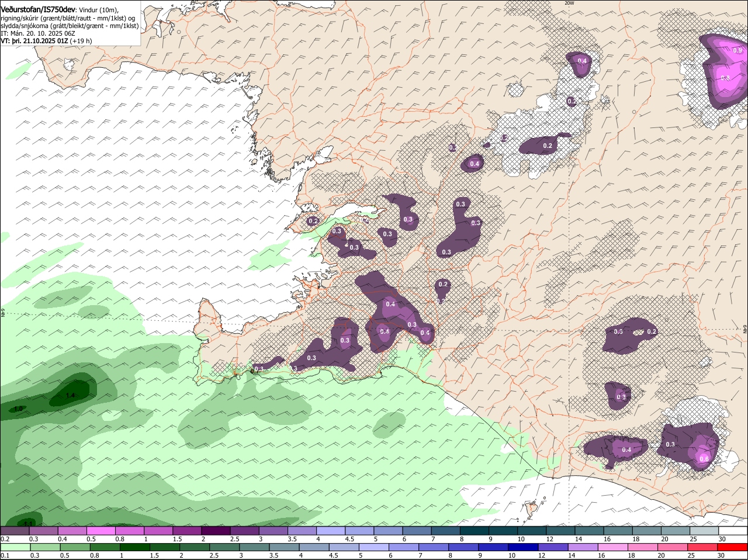
Task: Click the darkest green 1 rain legend swatch
Action: tap(134, 547)
